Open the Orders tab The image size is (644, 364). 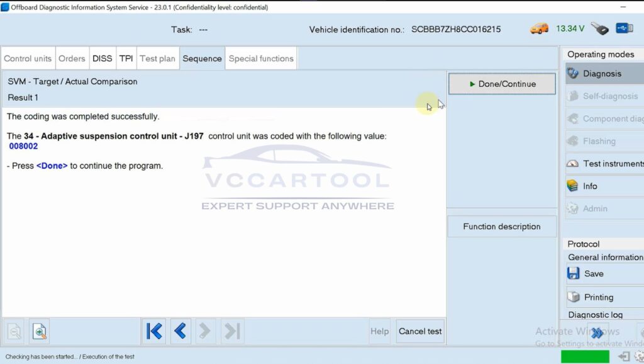tap(72, 59)
